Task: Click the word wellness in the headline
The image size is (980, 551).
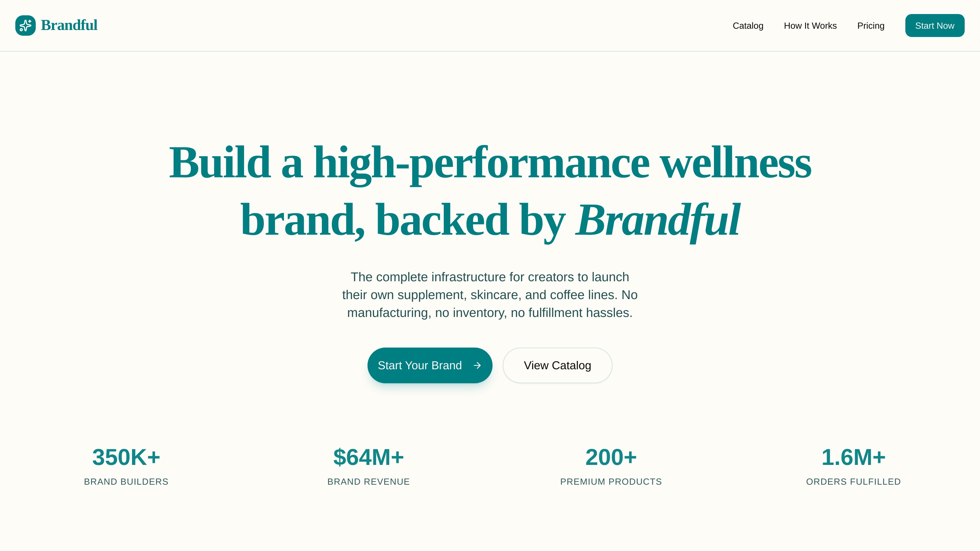Action: (x=735, y=164)
